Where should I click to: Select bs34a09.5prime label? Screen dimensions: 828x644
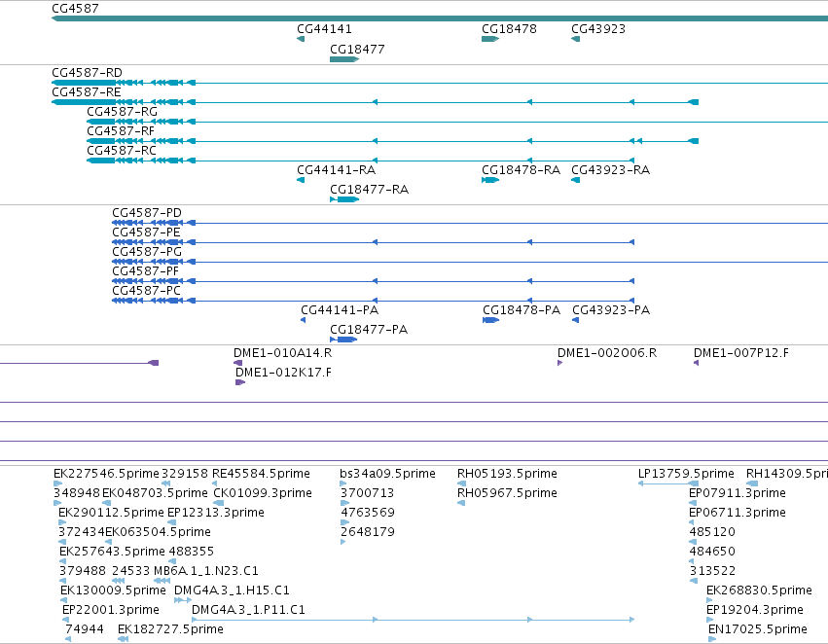[387, 474]
